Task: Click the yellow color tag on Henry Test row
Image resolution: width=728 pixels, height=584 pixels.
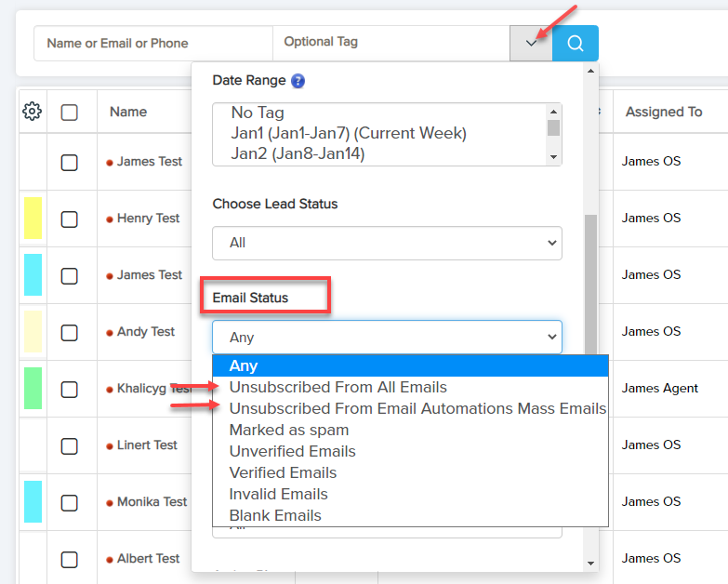Action: pyautogui.click(x=33, y=219)
